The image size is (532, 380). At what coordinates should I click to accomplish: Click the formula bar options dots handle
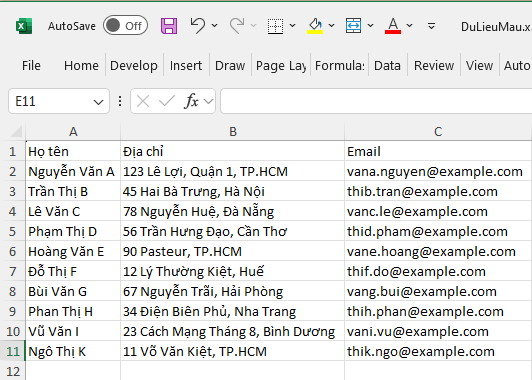point(120,101)
